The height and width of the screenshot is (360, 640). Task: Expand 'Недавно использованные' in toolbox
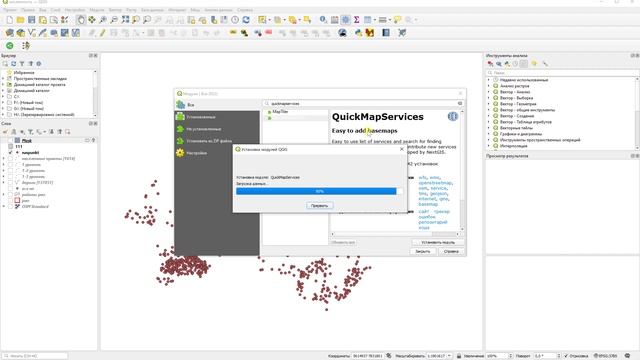[x=489, y=80]
